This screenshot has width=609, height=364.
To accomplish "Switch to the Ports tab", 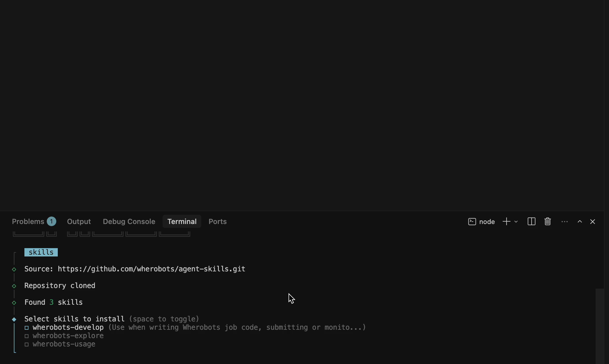I will coord(217,222).
